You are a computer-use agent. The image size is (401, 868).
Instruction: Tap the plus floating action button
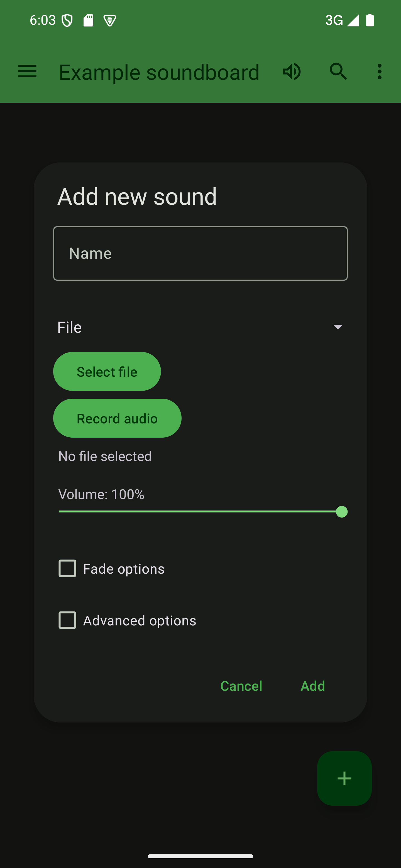point(344,778)
